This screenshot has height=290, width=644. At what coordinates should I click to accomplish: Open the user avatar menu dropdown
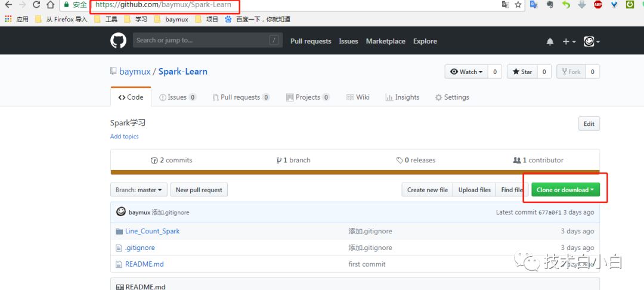[x=592, y=42]
